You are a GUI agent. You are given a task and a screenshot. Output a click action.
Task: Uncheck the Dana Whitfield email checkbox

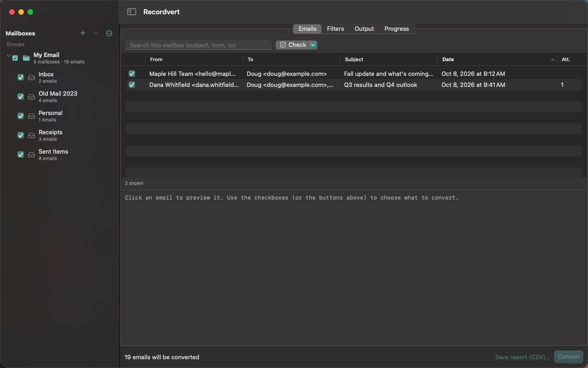pyautogui.click(x=132, y=85)
